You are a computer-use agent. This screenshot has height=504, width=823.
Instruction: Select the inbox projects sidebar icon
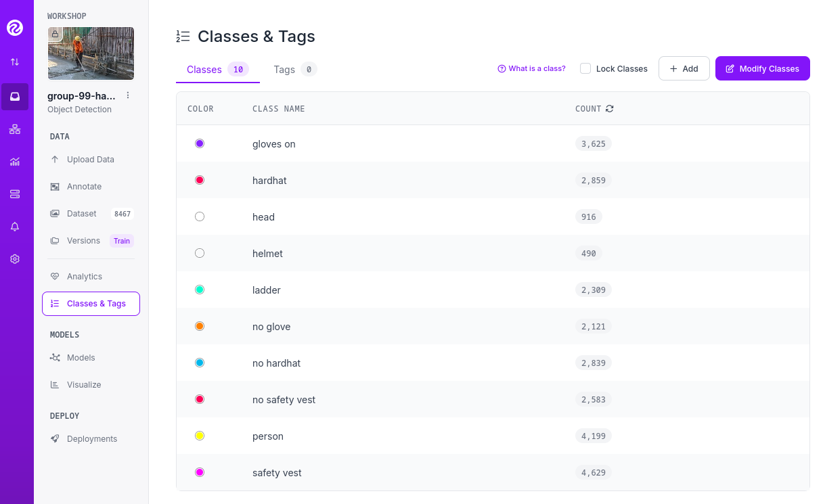click(x=15, y=97)
